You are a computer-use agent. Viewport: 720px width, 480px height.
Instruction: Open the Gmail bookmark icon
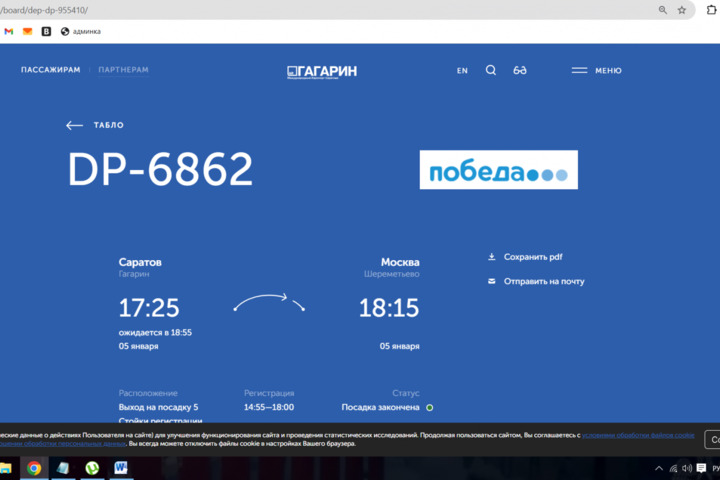tap(9, 31)
